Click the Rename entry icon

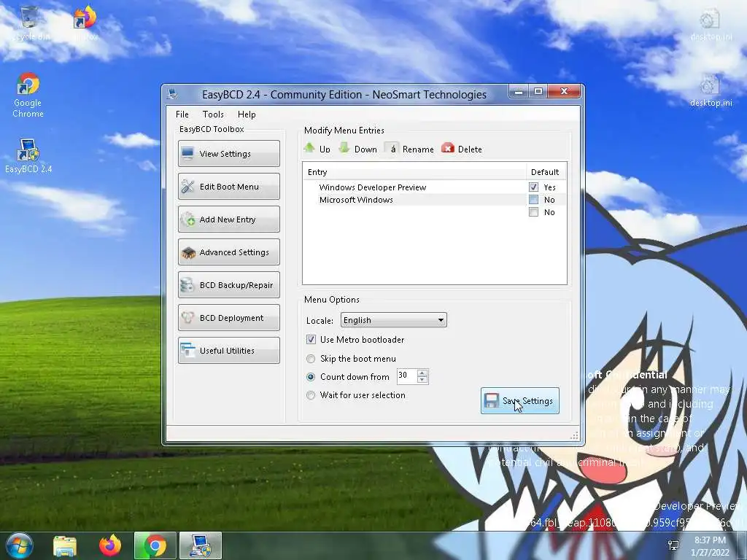tap(391, 148)
